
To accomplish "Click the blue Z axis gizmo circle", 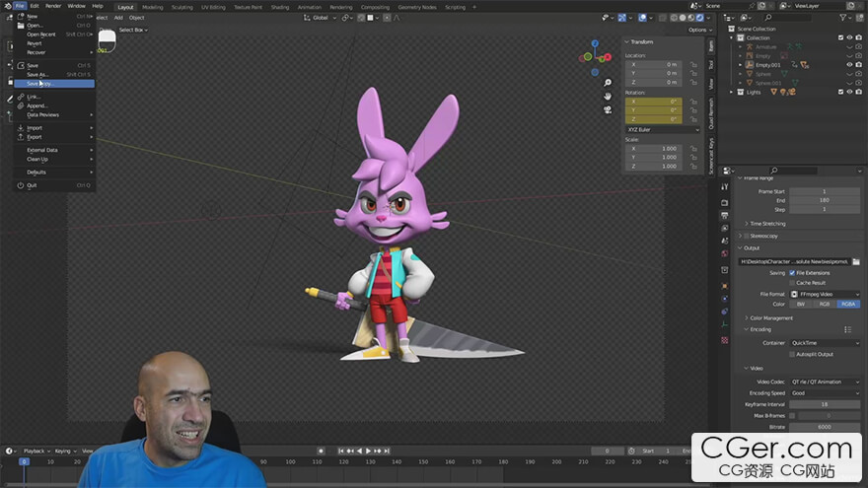I will (595, 43).
